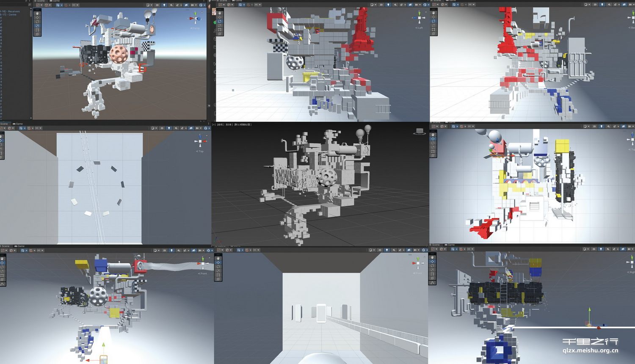Toggle 2D mode in Front-view scene toolbar
635x364 pixels.
(x=164, y=250)
